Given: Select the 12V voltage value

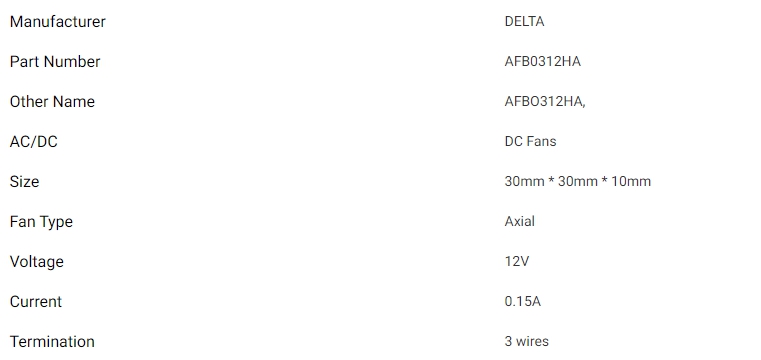Looking at the screenshot, I should (517, 261).
